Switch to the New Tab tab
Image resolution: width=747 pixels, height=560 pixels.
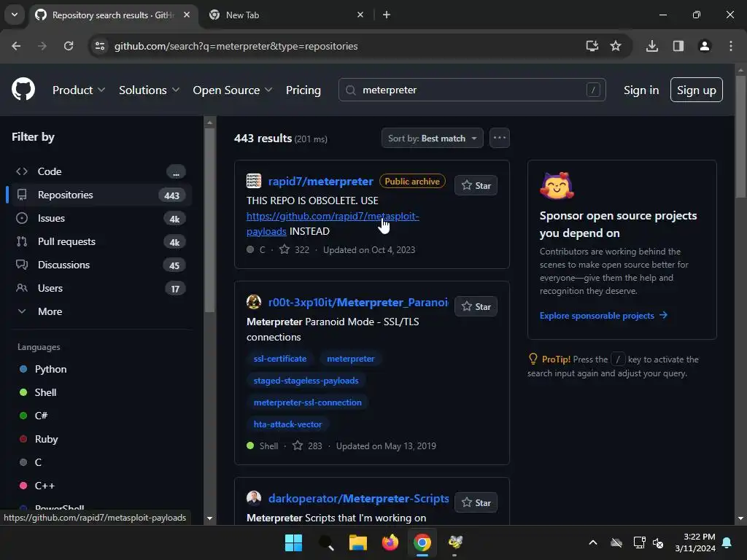[286, 15]
